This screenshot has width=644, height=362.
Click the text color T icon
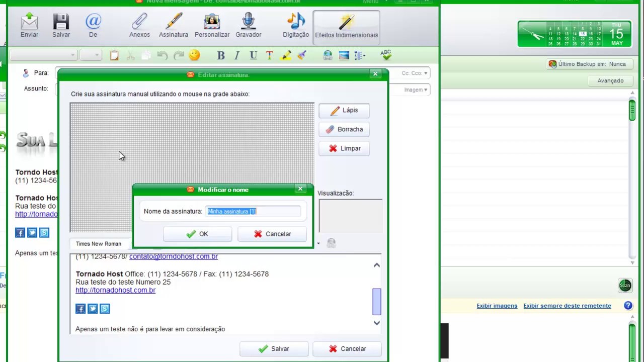(x=269, y=55)
